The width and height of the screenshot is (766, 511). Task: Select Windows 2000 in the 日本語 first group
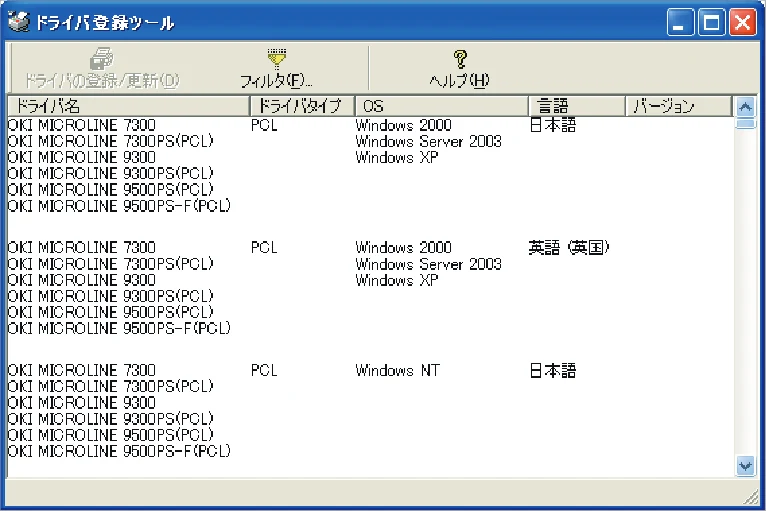pyautogui.click(x=404, y=125)
